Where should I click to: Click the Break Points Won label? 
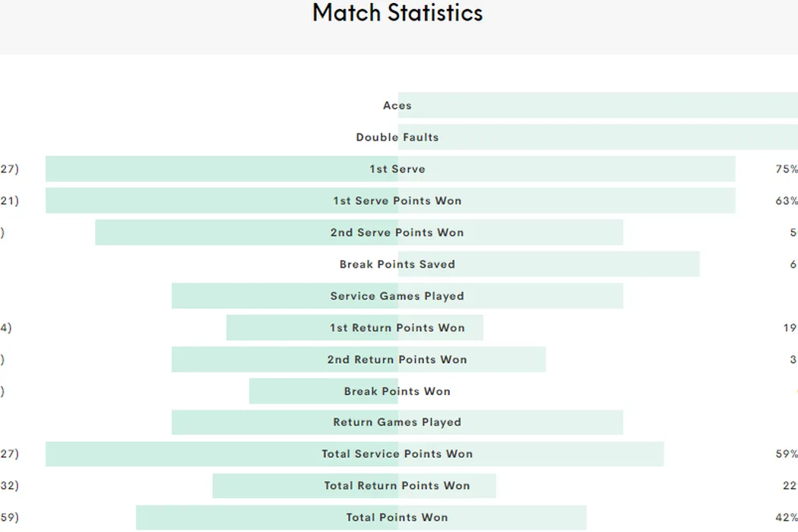coord(397,392)
